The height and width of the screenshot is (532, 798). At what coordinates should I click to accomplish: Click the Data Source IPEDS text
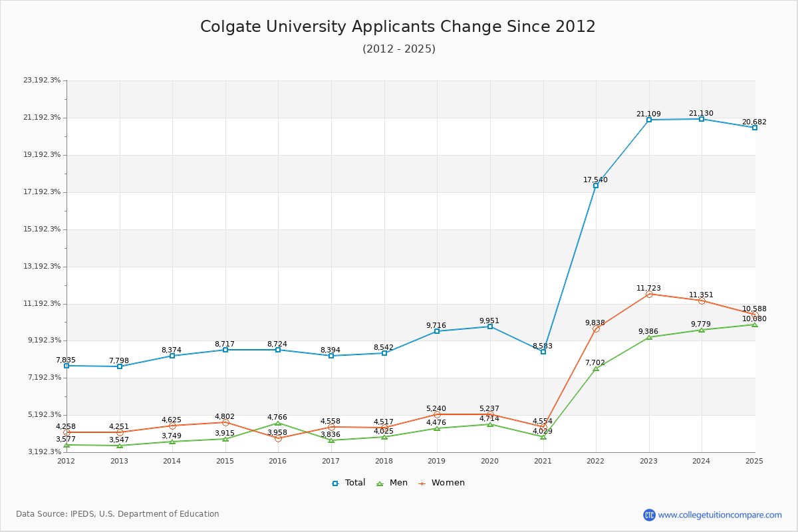tap(118, 513)
